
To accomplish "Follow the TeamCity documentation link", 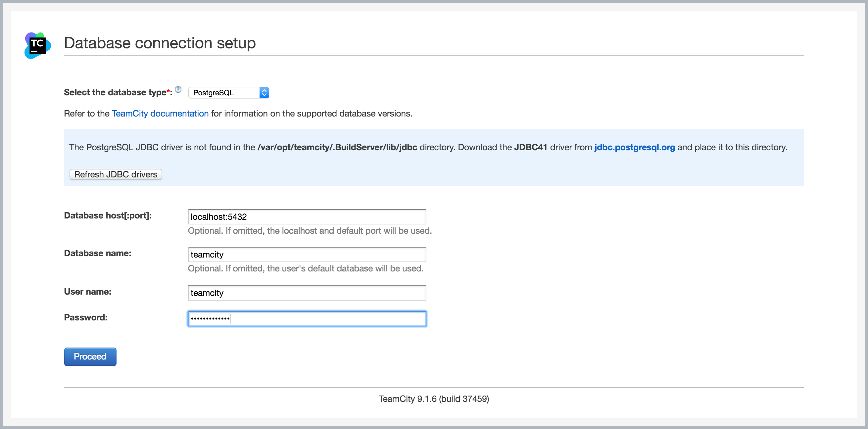I will 160,114.
